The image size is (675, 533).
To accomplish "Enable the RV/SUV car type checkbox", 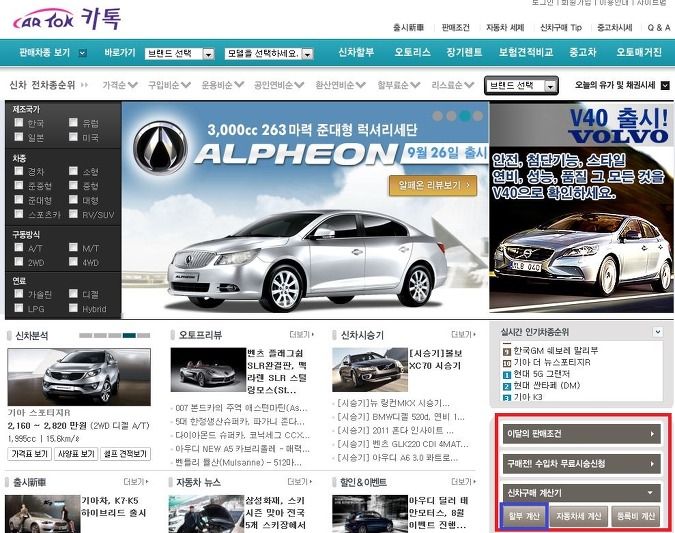I will 73,213.
